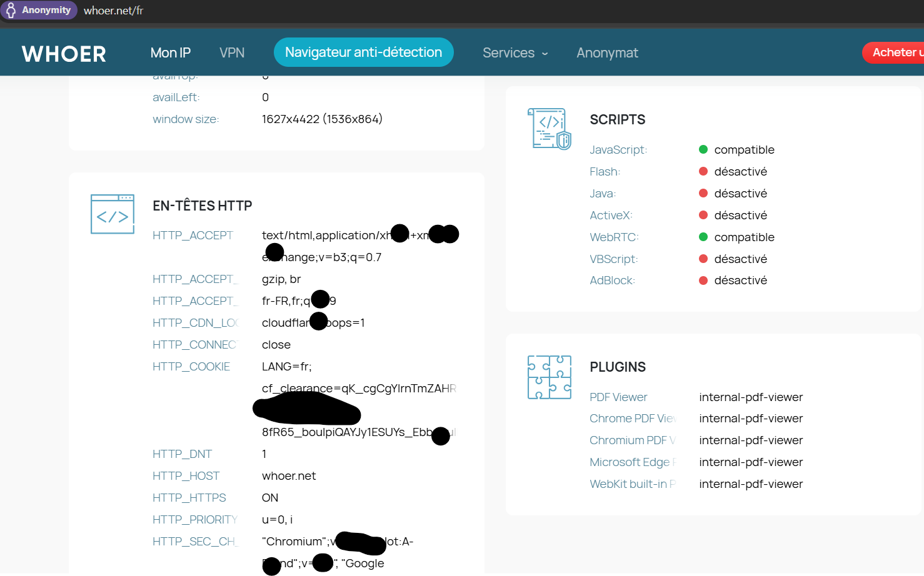924x576 pixels.
Task: Click the WHOER logo
Action: click(x=64, y=54)
